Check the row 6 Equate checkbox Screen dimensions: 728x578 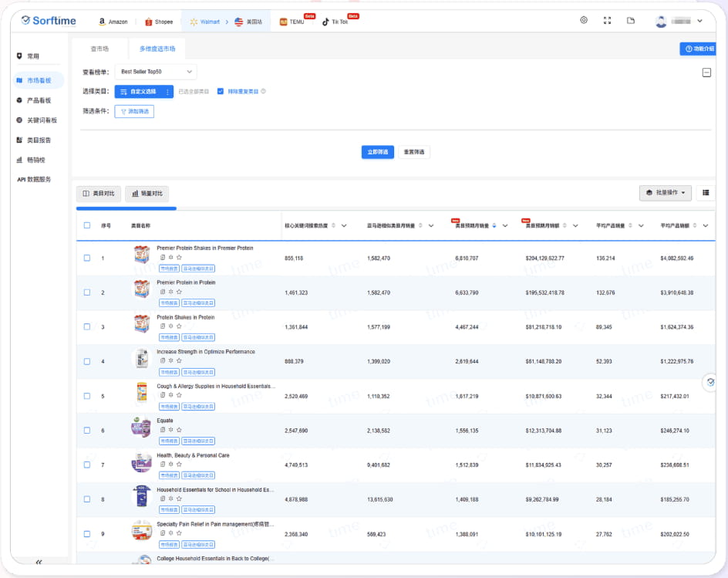[x=87, y=431]
